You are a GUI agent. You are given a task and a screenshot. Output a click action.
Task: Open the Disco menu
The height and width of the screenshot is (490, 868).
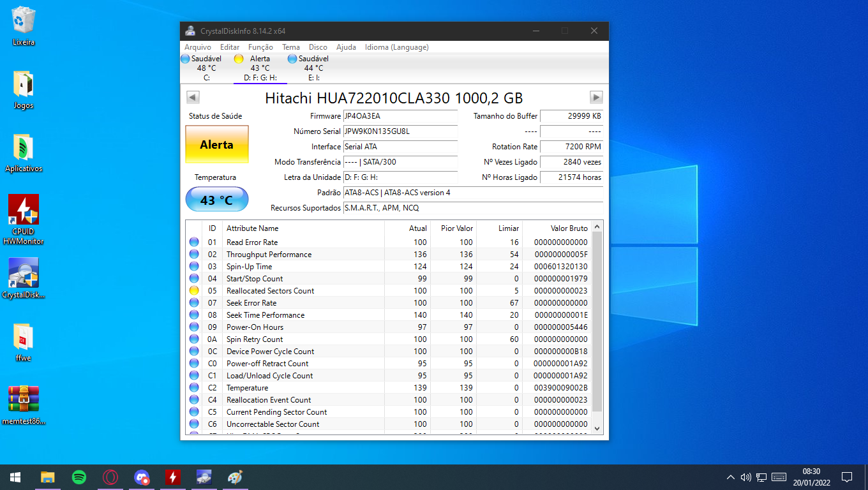(x=318, y=47)
